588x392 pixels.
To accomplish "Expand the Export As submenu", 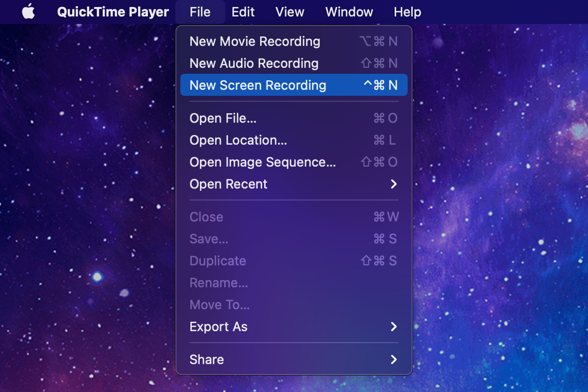I will point(219,327).
